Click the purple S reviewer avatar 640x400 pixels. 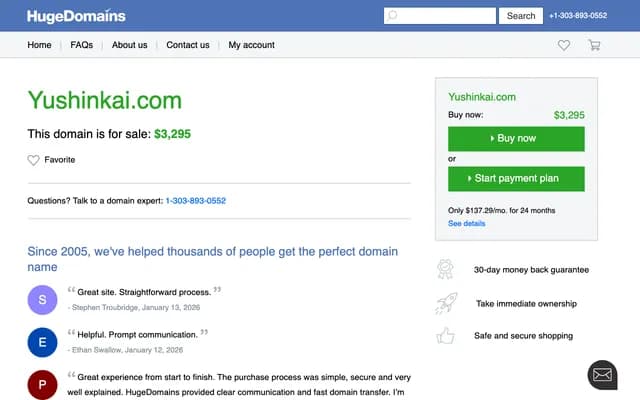pyautogui.click(x=42, y=299)
